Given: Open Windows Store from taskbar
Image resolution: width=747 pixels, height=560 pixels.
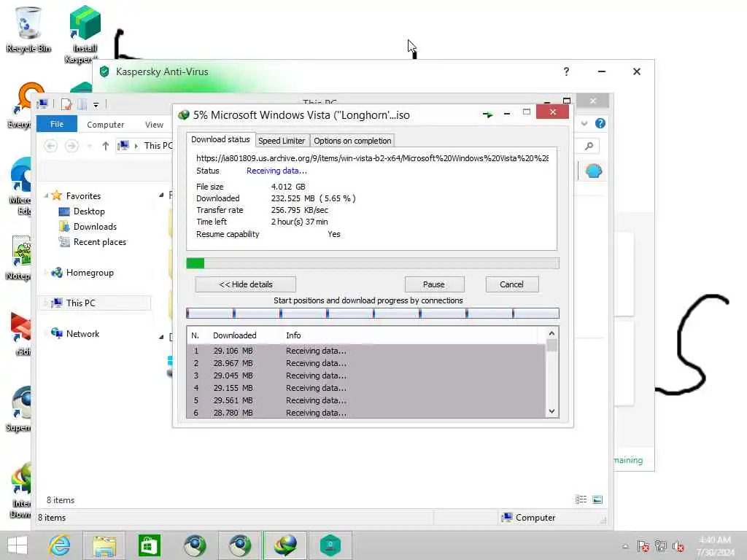Looking at the screenshot, I should pos(149,545).
